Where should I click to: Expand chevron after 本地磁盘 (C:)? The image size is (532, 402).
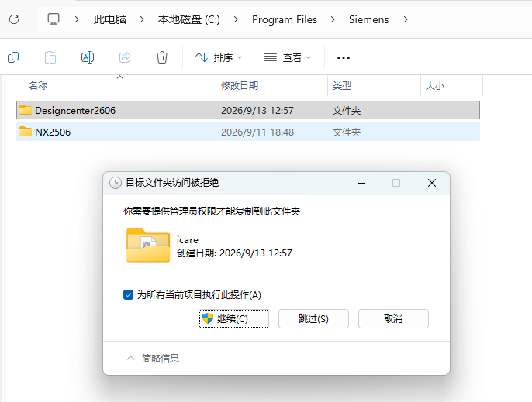point(236,19)
